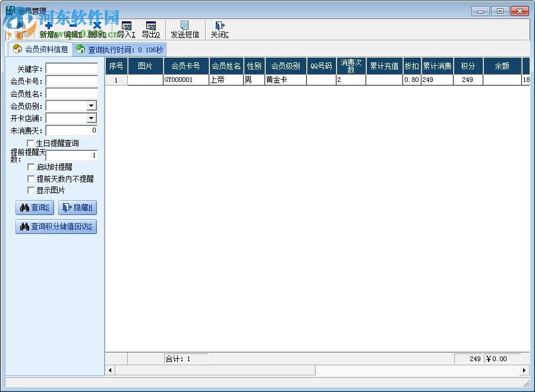The width and height of the screenshot is (535, 392).
Task: Click the discount cell 0.80
Action: click(x=412, y=80)
